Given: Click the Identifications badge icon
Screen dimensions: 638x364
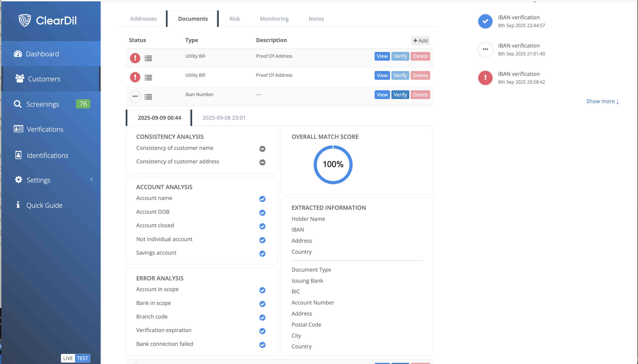Looking at the screenshot, I should tap(18, 155).
